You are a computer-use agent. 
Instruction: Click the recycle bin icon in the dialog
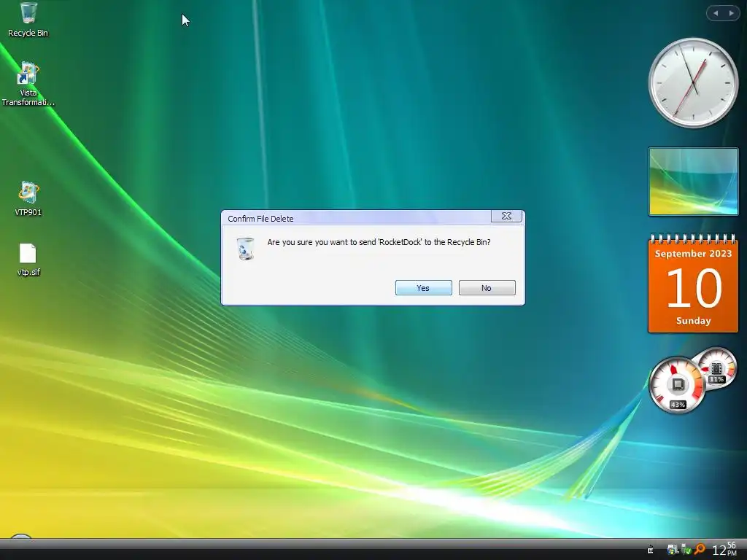click(x=245, y=248)
